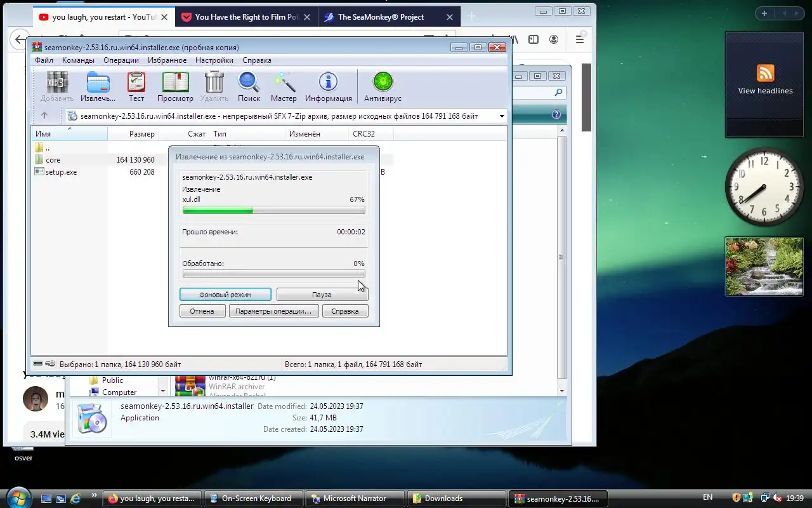Open the Избранное menu
The height and width of the screenshot is (508, 812).
tap(167, 60)
